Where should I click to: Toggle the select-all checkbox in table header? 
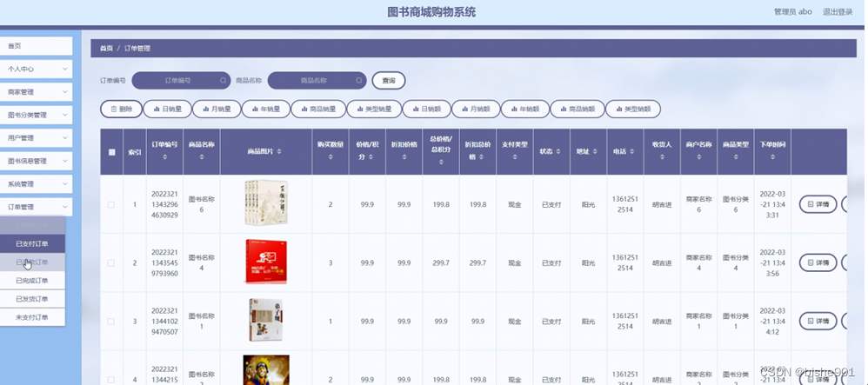pyautogui.click(x=112, y=152)
